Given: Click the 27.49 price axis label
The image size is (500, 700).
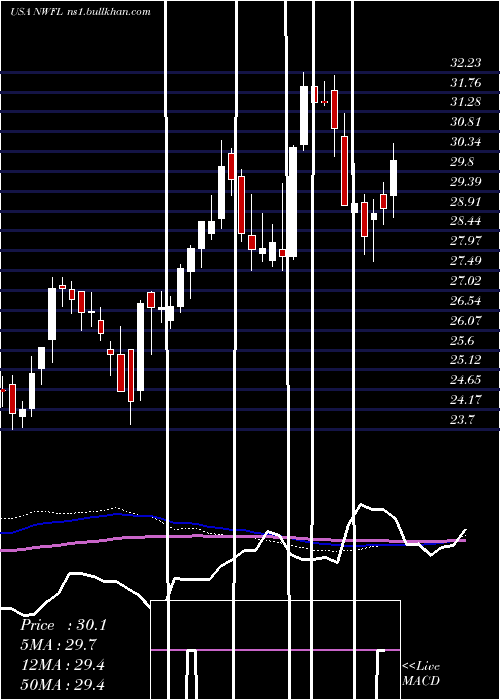Looking at the screenshot, I should 466,261.
